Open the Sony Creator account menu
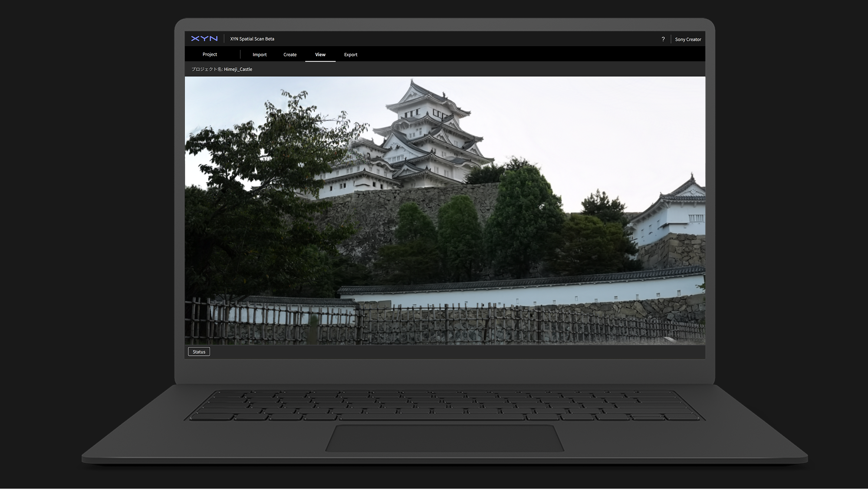Image resolution: width=868 pixels, height=490 pixels. click(688, 39)
